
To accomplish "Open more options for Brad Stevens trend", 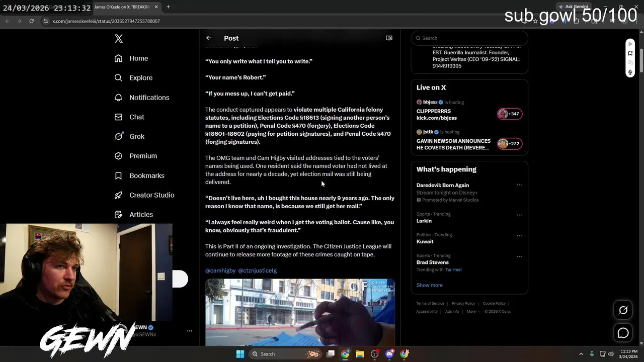I will (x=519, y=256).
